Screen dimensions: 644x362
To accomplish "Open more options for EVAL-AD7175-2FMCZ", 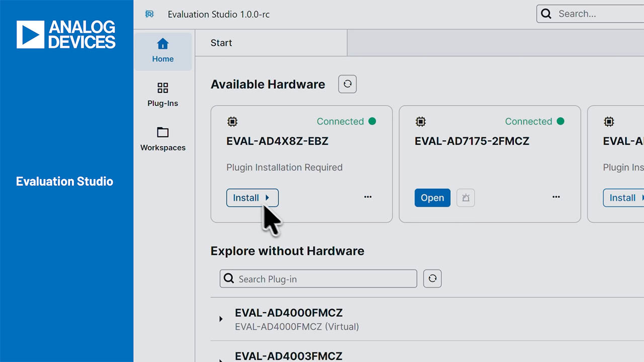I will pyautogui.click(x=556, y=197).
